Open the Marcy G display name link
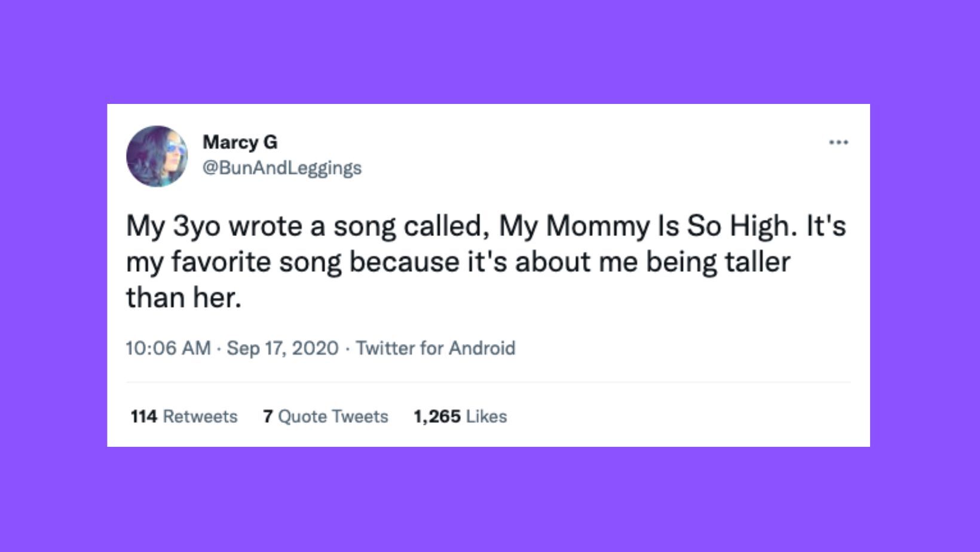Screen dimensions: 980x552 (240, 142)
